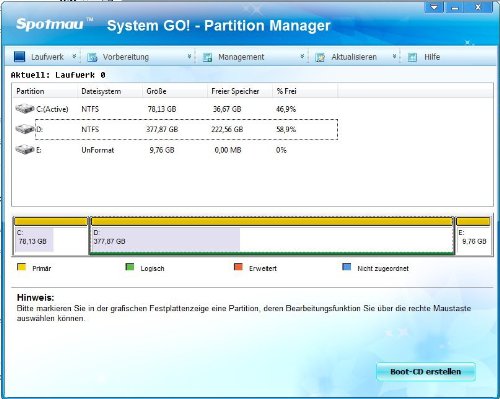The width and height of the screenshot is (500, 399).
Task: Click the 377,87 GB size cell in list
Action: (162, 129)
